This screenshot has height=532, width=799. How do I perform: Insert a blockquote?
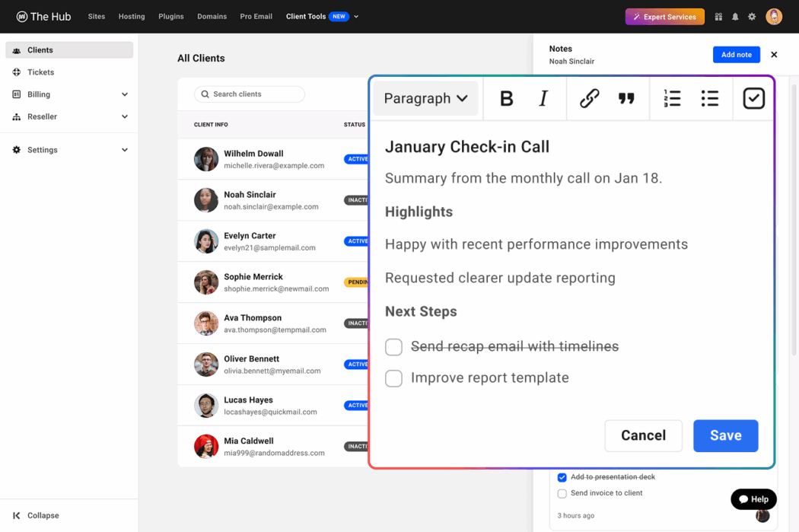[626, 98]
